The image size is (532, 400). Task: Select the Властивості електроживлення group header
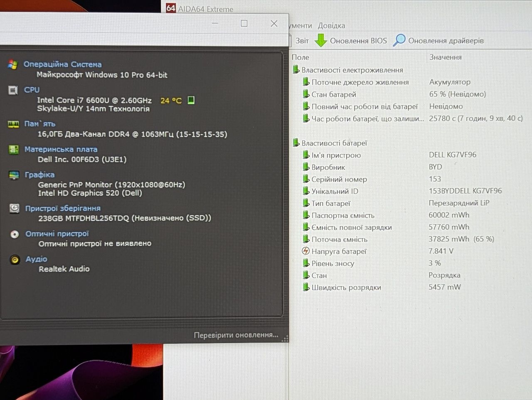point(352,70)
